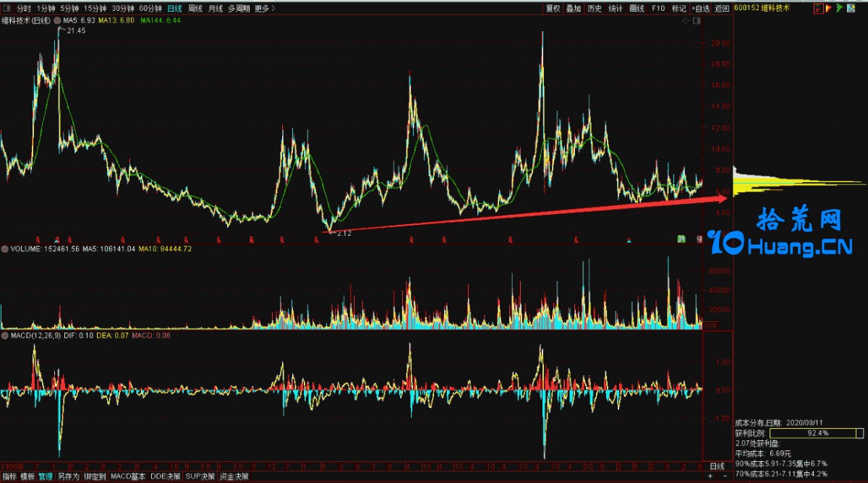Click the 2.12 low price label
Image resolution: width=868 pixels, height=483 pixels.
tap(344, 234)
